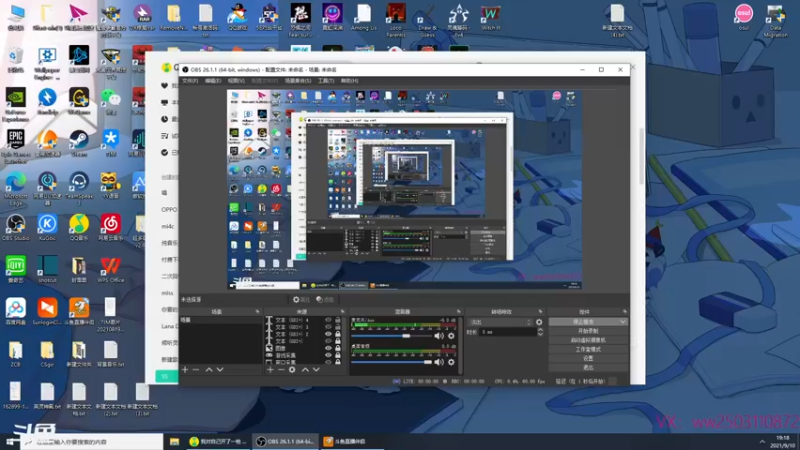Screen dimensions: 800x450
Task: Open OBS source Properties (属性) gear button
Action: pyautogui.click(x=301, y=299)
